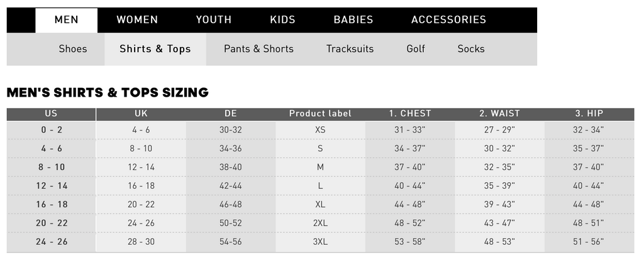The image size is (644, 270).
Task: Select the XL product label cell
Action: click(320, 205)
